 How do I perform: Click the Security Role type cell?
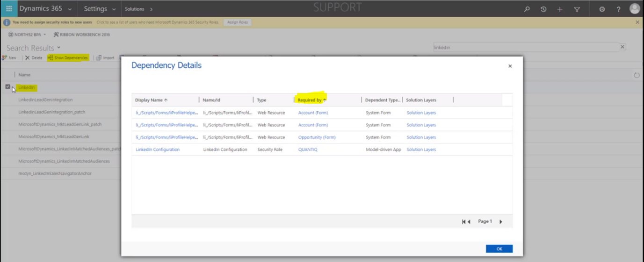point(270,149)
